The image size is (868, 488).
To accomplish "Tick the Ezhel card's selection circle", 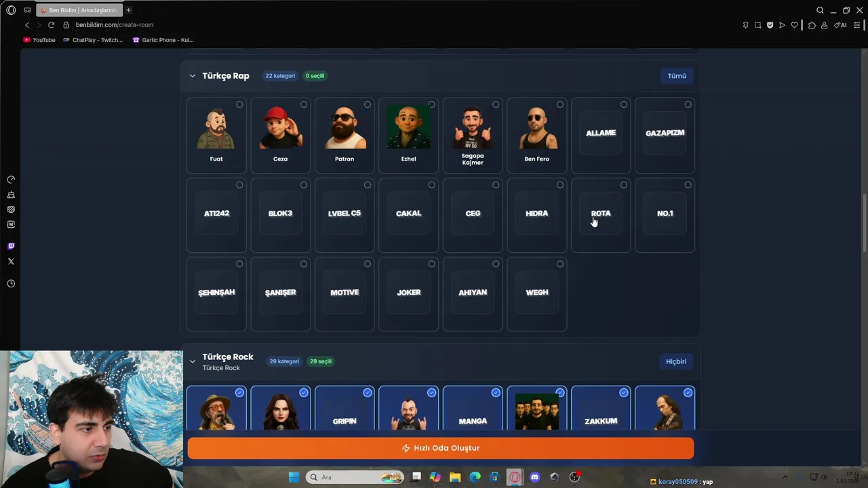I will (432, 104).
